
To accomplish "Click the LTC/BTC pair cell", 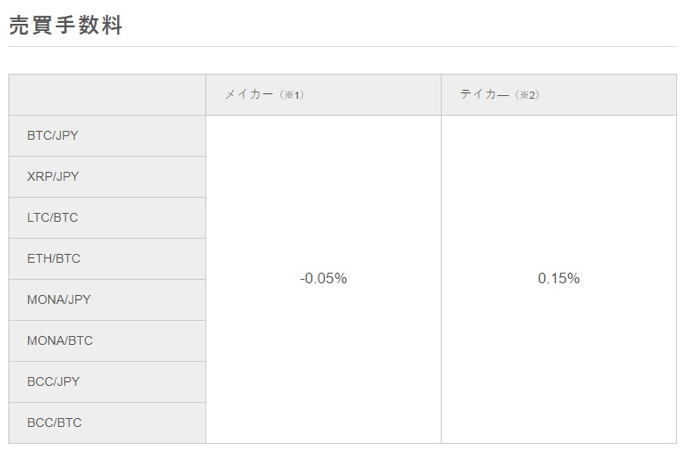I will (107, 218).
